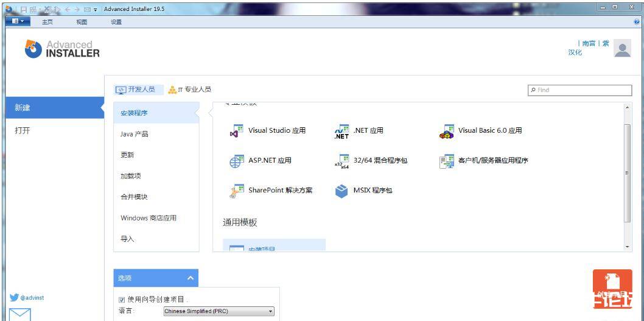Choose 更新 project category
Image resolution: width=644 pixels, height=321 pixels.
coord(156,155)
